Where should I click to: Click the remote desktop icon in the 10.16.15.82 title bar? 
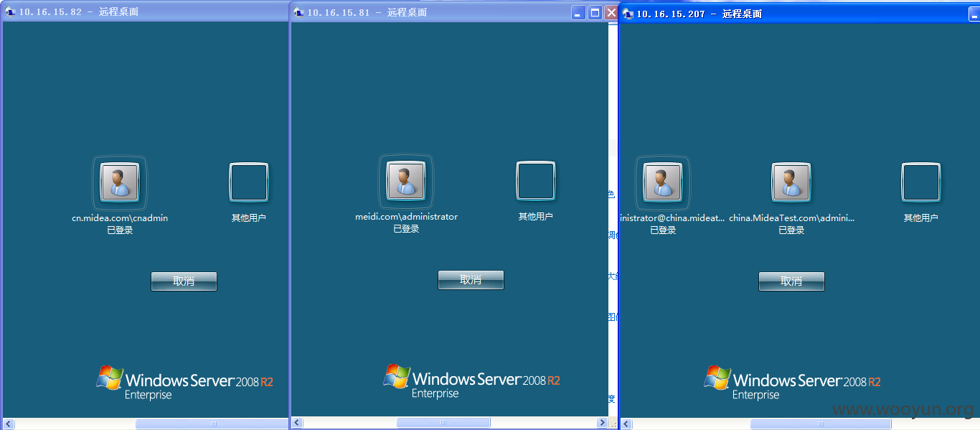11,12
